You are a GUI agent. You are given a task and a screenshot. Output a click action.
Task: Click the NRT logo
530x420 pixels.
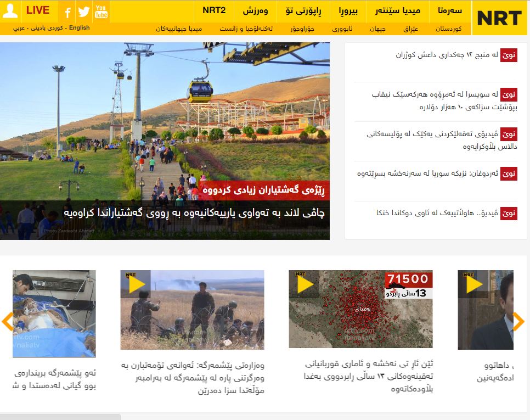[x=499, y=18]
